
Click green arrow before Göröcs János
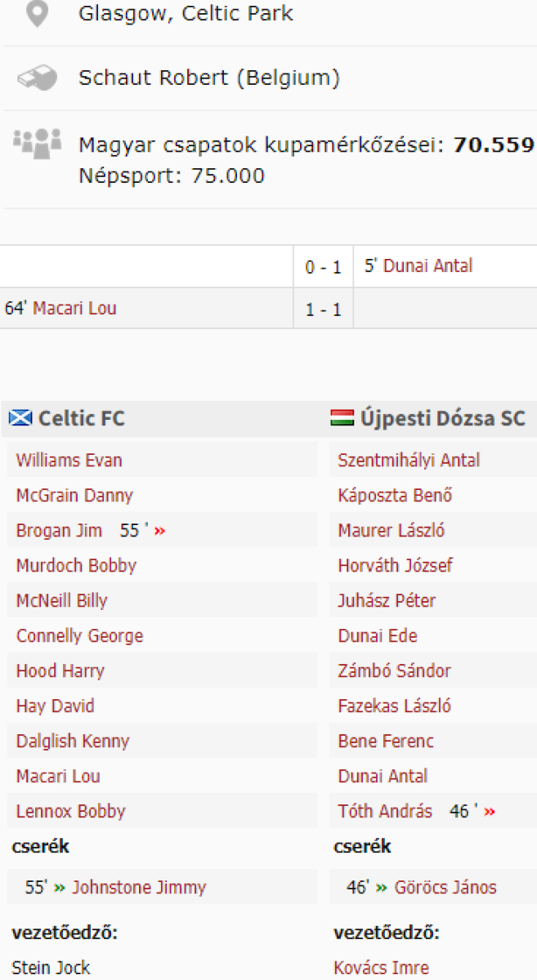coord(381,888)
